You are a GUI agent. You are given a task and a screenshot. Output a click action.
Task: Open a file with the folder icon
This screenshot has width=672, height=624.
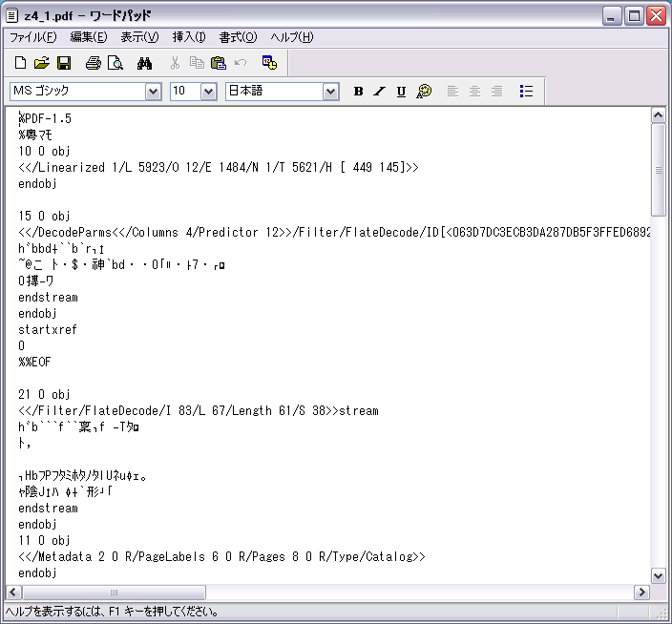(x=42, y=63)
